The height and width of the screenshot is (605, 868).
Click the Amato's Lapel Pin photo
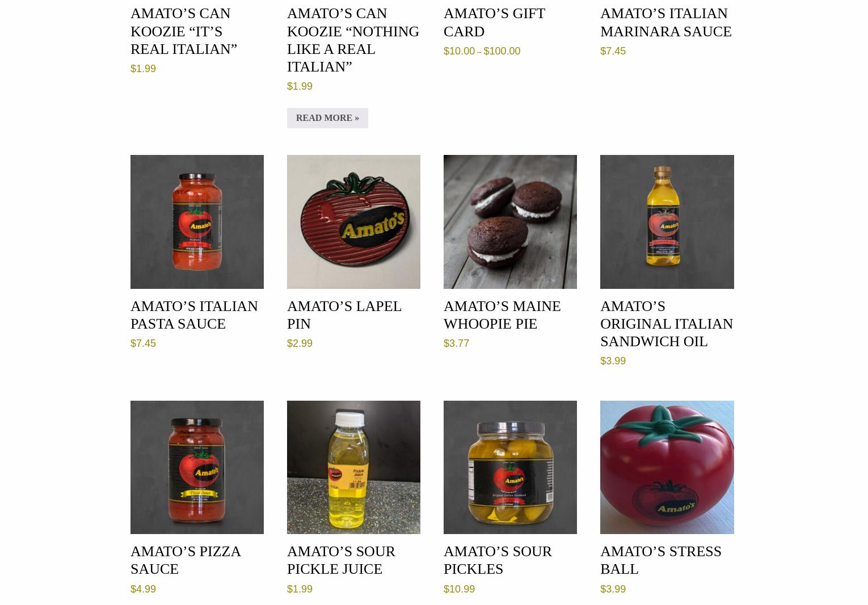click(353, 221)
